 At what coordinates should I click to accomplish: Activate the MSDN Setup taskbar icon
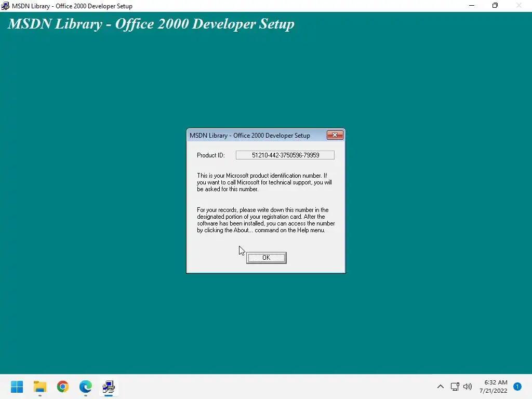point(109,387)
